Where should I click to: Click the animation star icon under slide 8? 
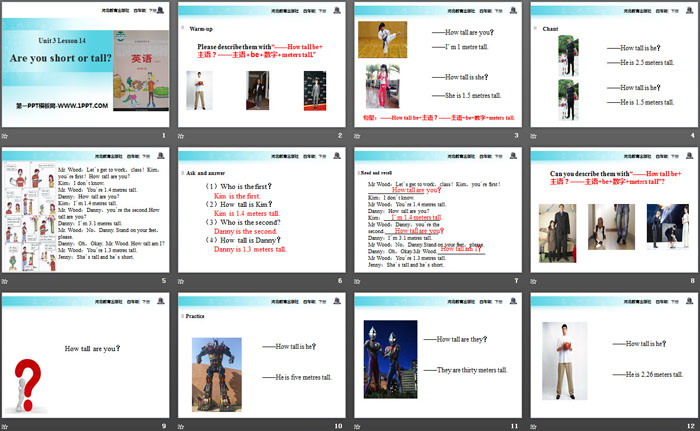coord(533,281)
